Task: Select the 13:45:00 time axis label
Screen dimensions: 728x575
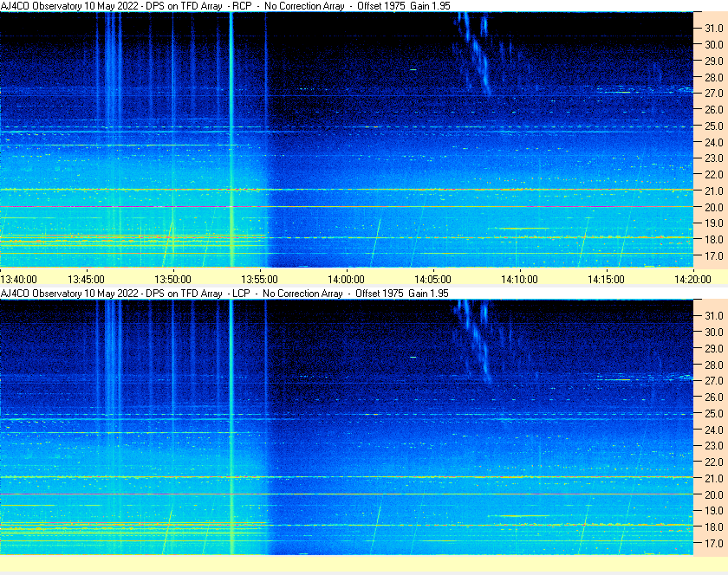Action: click(87, 280)
